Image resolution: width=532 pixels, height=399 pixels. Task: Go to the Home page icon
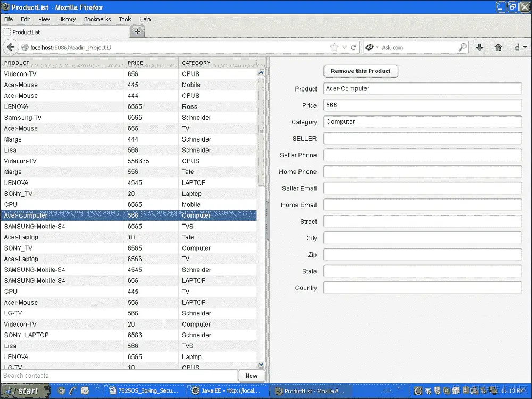tap(498, 47)
